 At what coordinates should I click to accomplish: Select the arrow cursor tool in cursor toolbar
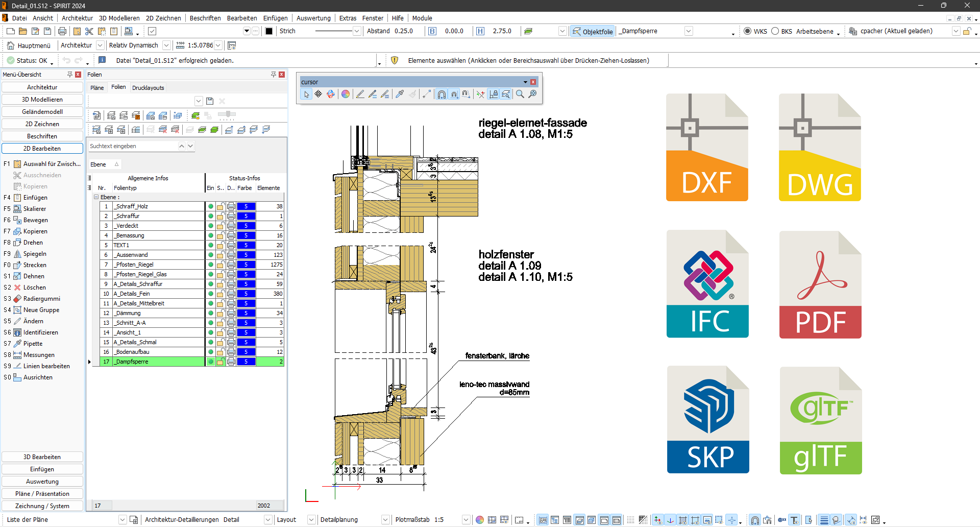pyautogui.click(x=306, y=94)
